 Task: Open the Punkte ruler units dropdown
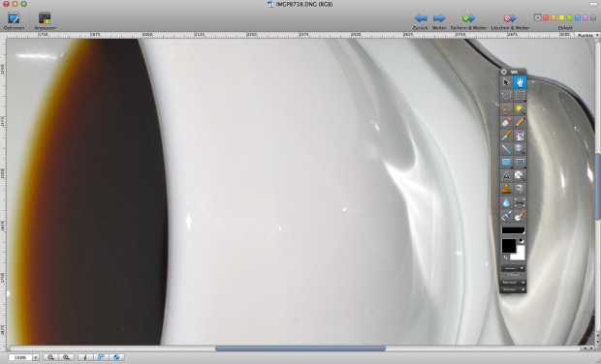587,35
